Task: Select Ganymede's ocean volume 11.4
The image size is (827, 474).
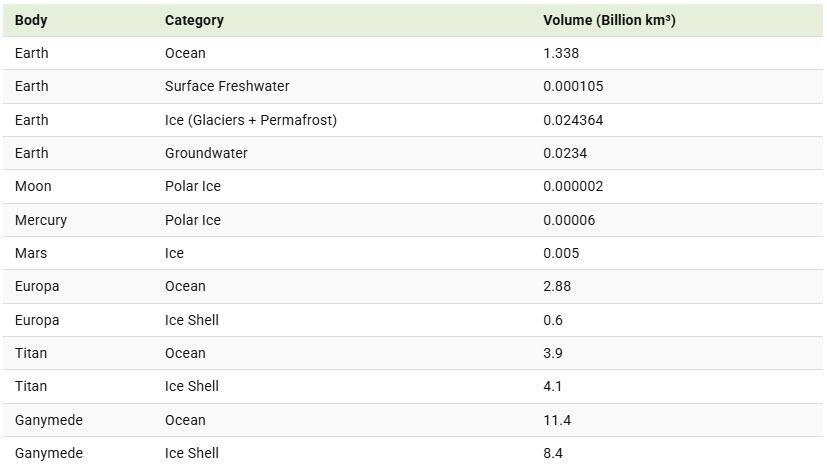Action: pyautogui.click(x=557, y=420)
